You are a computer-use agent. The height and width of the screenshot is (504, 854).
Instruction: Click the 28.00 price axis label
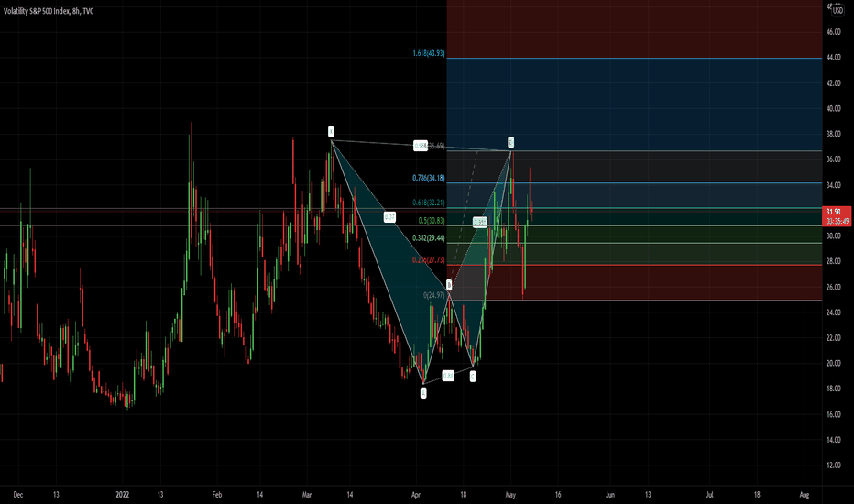point(833,261)
